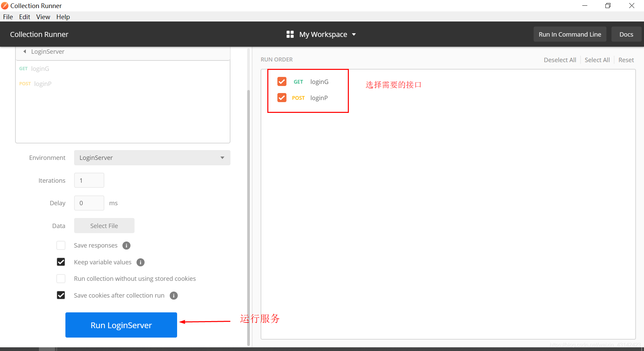Click the Delay input field
Image resolution: width=644 pixels, height=351 pixels.
click(89, 203)
